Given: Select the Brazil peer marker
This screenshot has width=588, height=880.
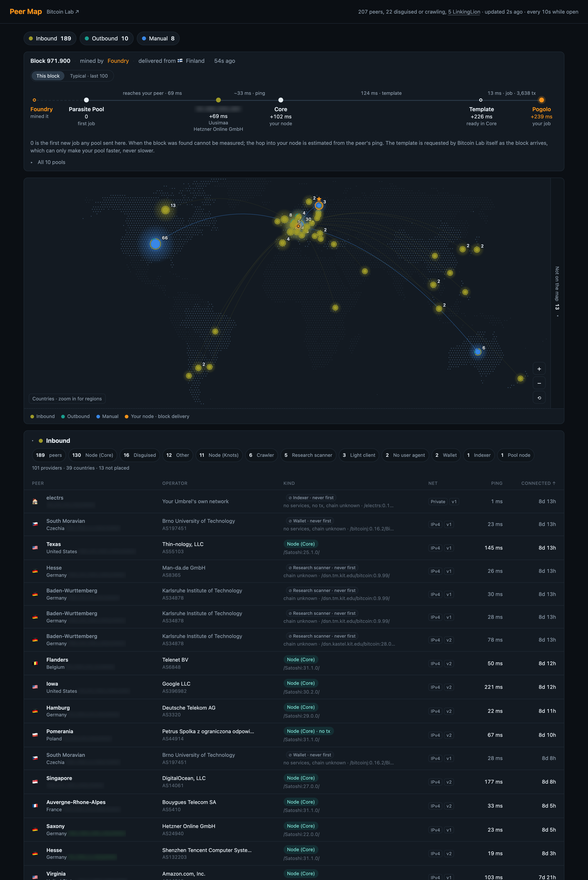Looking at the screenshot, I should pyautogui.click(x=215, y=331).
